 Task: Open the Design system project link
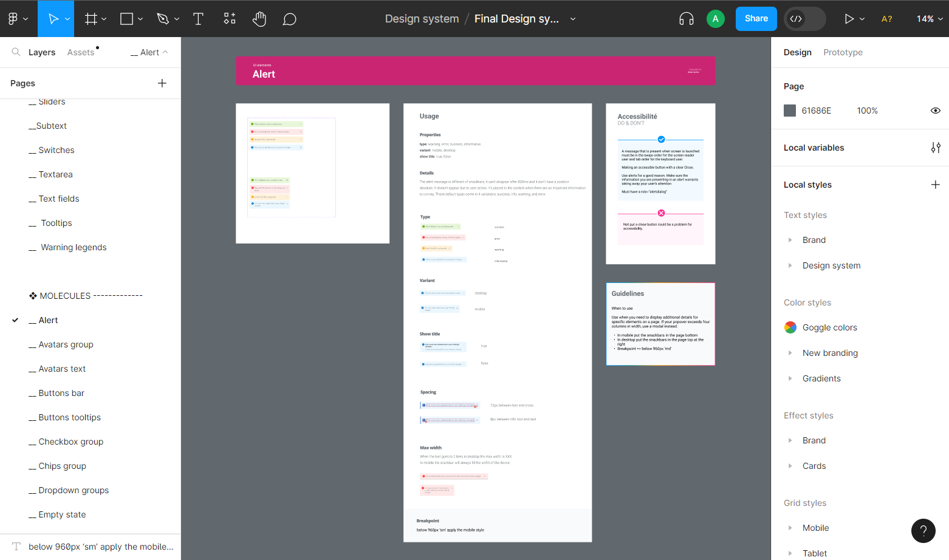(x=422, y=19)
